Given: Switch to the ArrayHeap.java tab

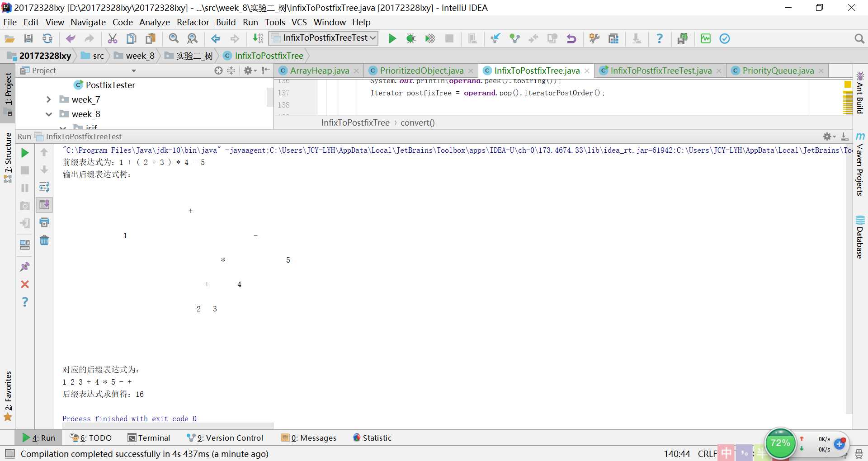Looking at the screenshot, I should point(320,71).
